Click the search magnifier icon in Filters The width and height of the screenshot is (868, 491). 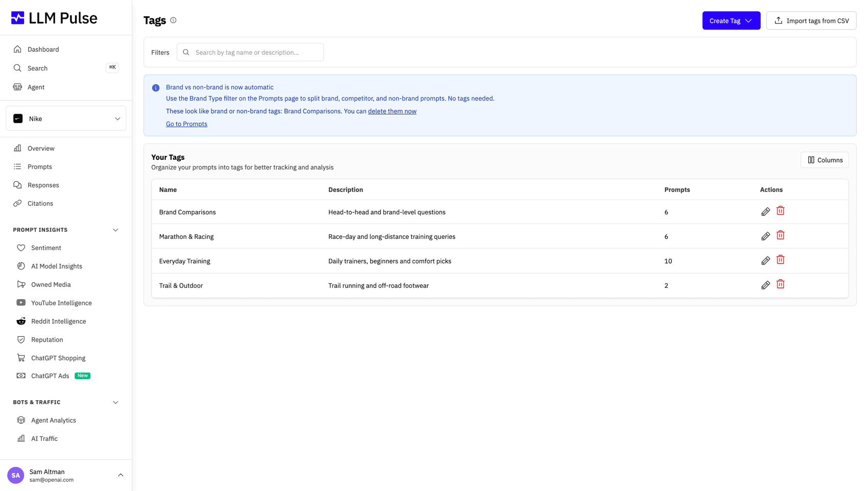point(186,52)
